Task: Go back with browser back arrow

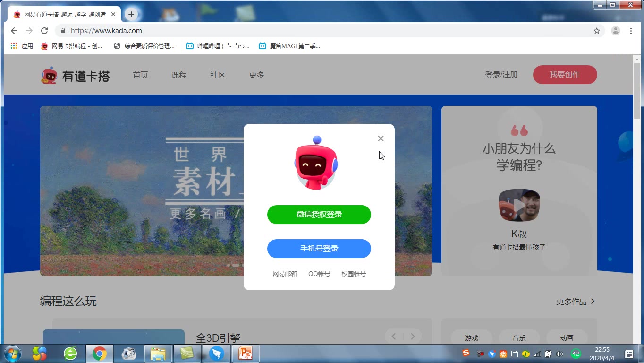Action: (14, 31)
